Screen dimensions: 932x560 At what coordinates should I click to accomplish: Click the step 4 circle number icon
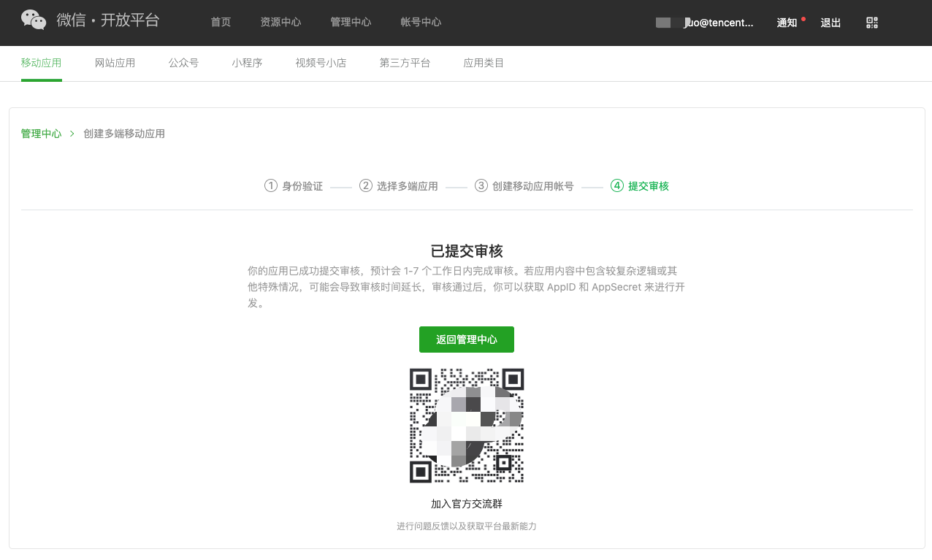[617, 185]
